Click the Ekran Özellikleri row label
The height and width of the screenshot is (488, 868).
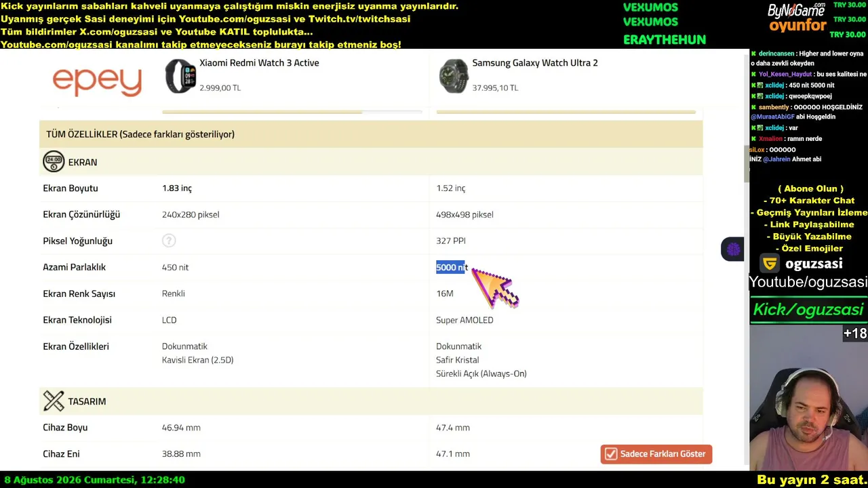(x=76, y=346)
